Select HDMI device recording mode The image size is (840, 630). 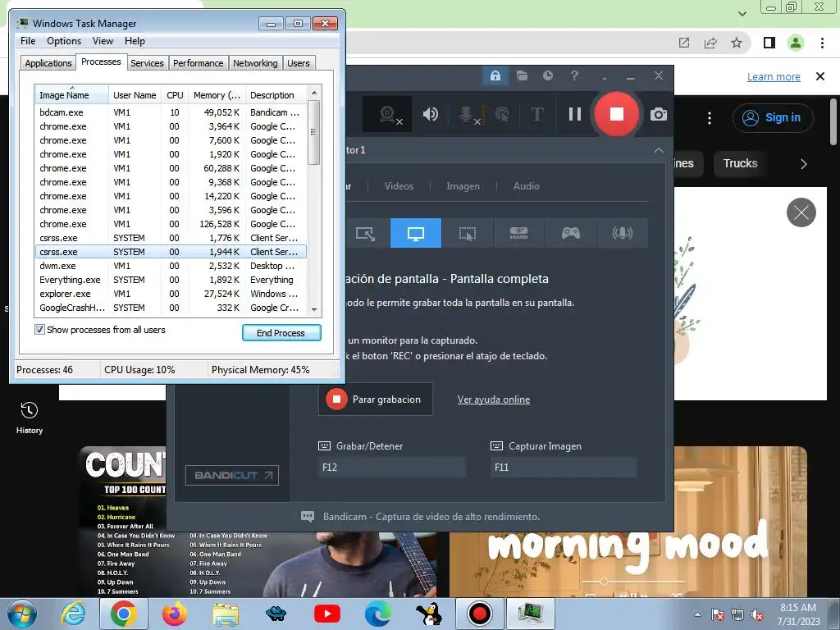point(518,233)
